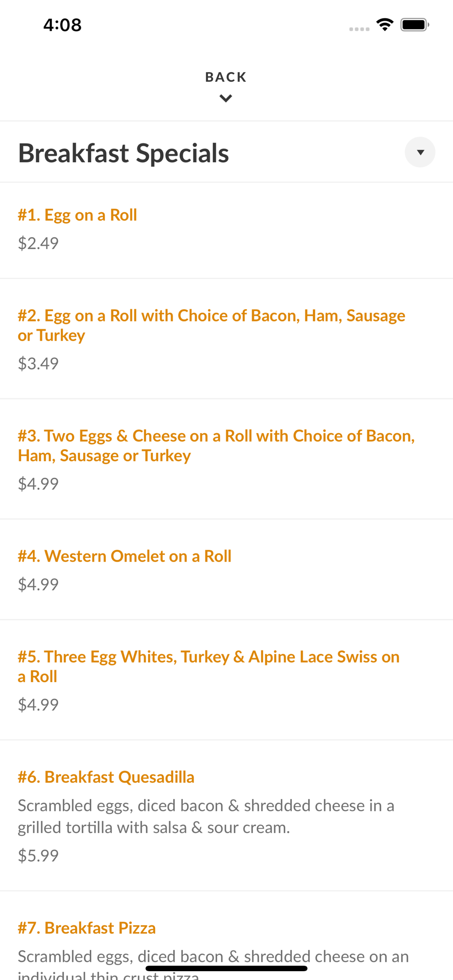Viewport: 453px width, 980px height.
Task: Select #1. Egg on a Roll
Action: [77, 215]
